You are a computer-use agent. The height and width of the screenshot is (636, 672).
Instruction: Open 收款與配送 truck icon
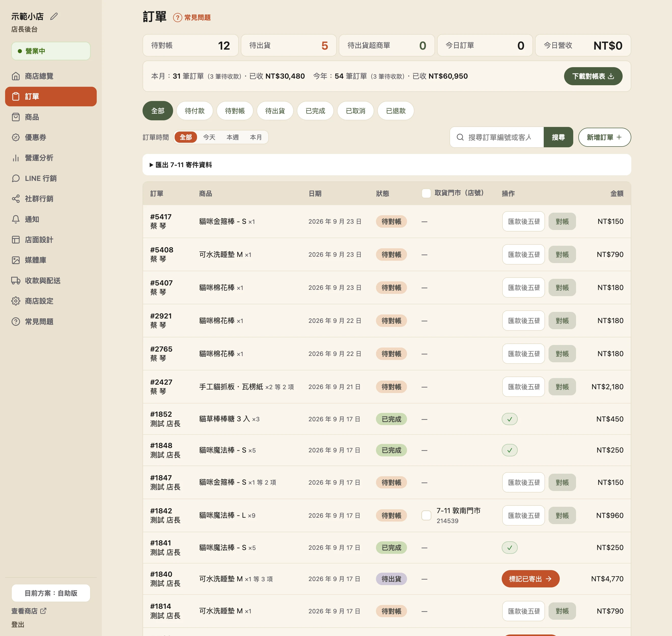pos(16,281)
